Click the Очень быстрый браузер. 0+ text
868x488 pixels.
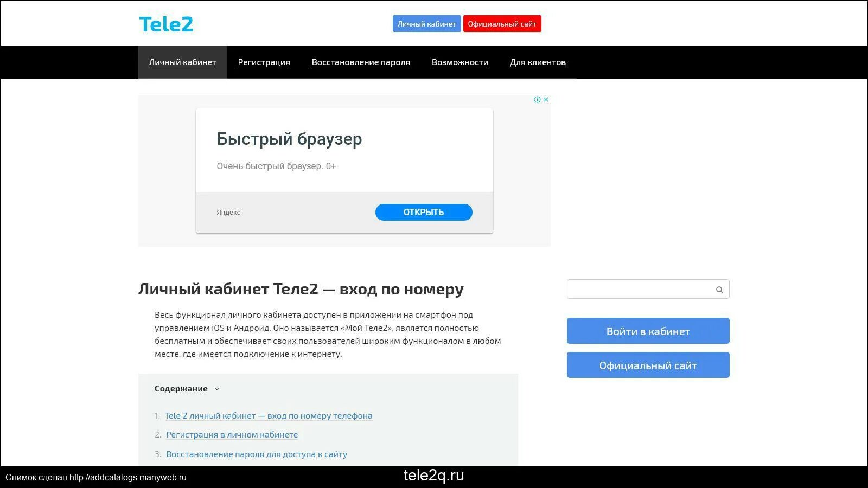pyautogui.click(x=276, y=166)
